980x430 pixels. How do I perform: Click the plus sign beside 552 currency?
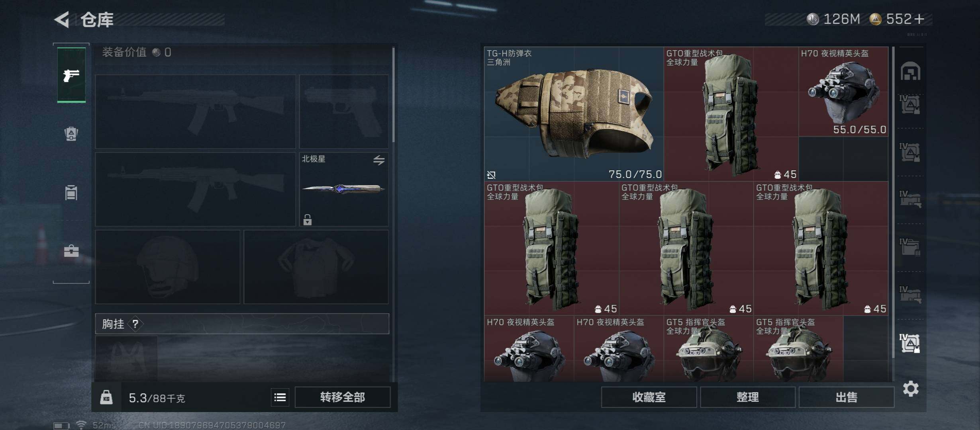coord(919,19)
